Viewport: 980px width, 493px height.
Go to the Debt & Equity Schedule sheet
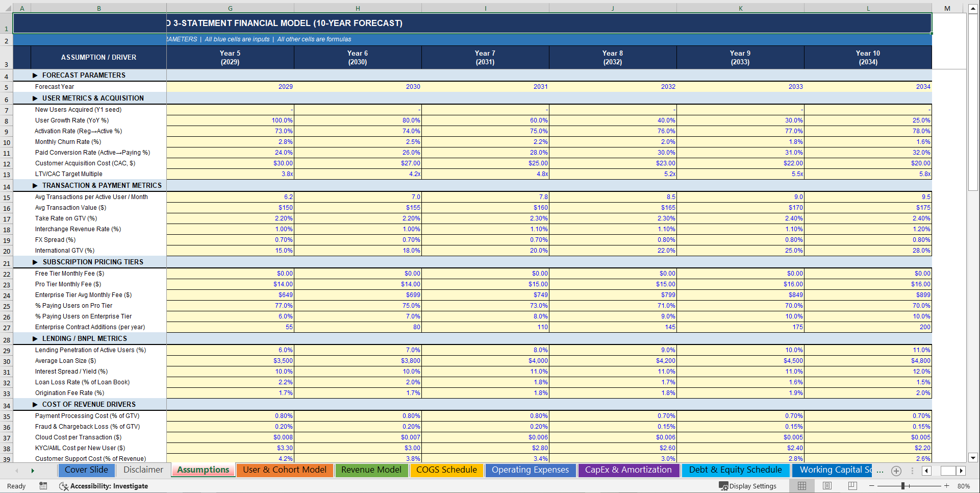tap(736, 470)
